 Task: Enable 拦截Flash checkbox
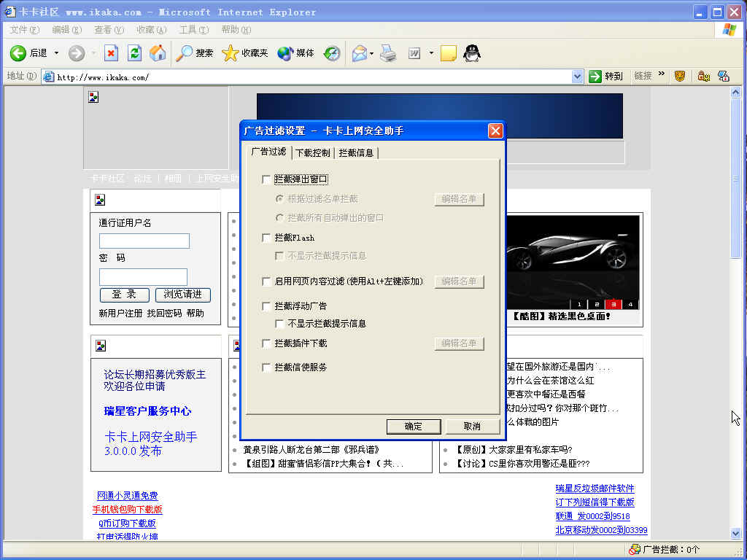click(266, 238)
